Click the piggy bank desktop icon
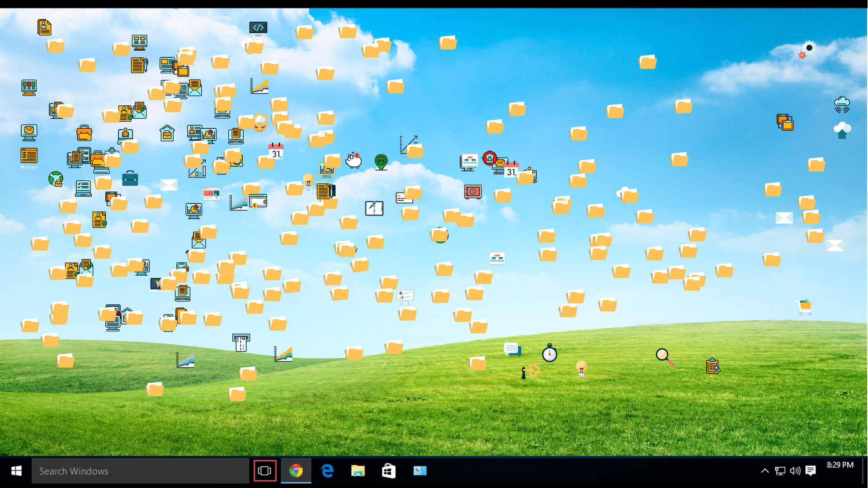Screen dimensions: 868x488 click(354, 160)
